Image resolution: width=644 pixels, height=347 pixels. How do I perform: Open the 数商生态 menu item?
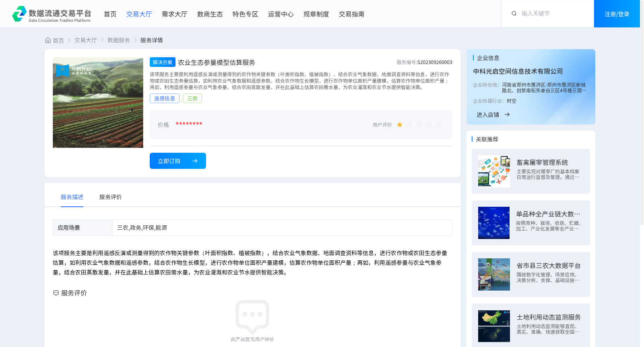(210, 14)
